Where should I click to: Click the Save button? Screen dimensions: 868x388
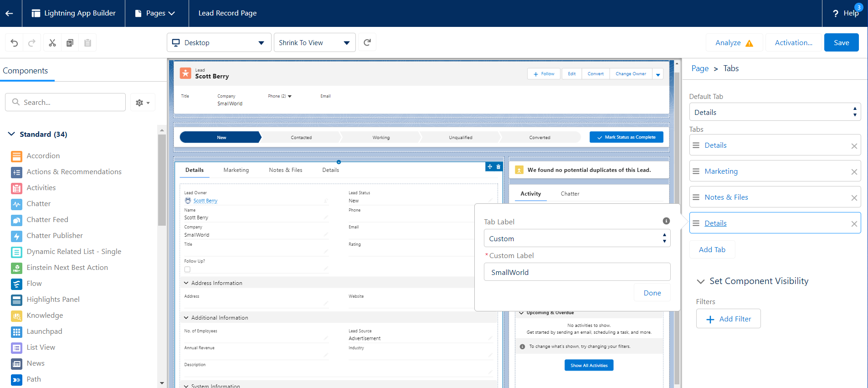coord(841,43)
